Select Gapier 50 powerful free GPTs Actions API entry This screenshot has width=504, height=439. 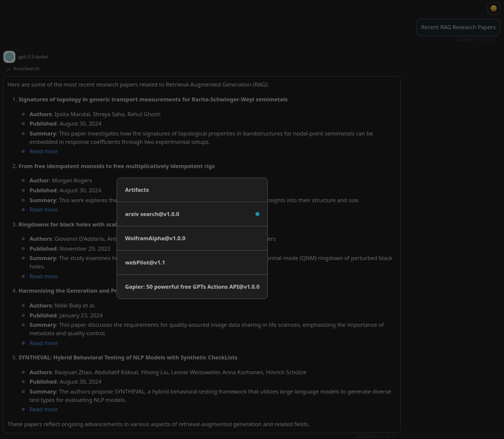[x=192, y=287]
